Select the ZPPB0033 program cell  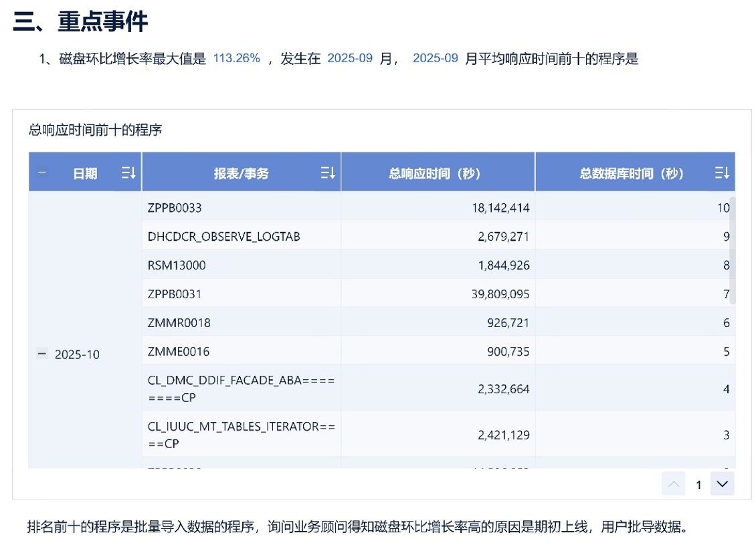click(175, 208)
